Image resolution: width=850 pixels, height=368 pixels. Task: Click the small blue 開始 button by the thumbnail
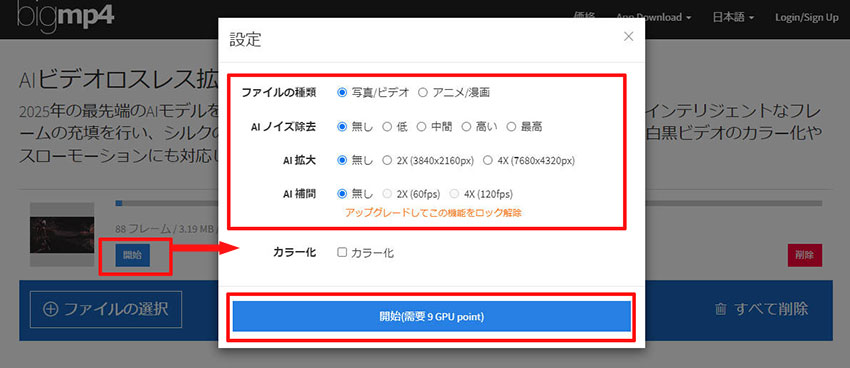[x=132, y=255]
